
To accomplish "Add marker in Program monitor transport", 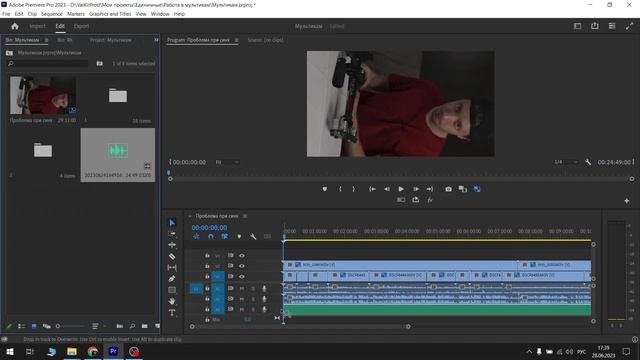I will tap(324, 189).
